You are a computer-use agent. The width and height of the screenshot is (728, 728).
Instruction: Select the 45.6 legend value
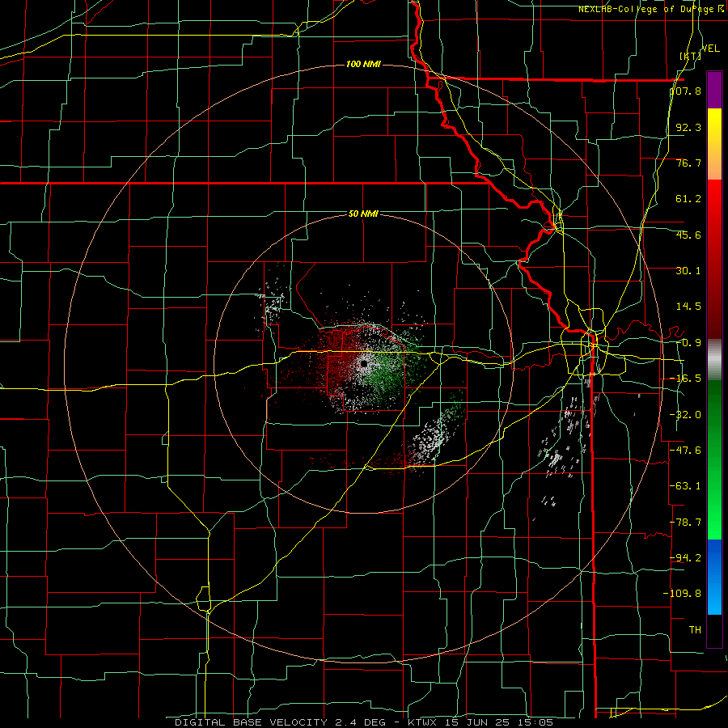pyautogui.click(x=688, y=235)
